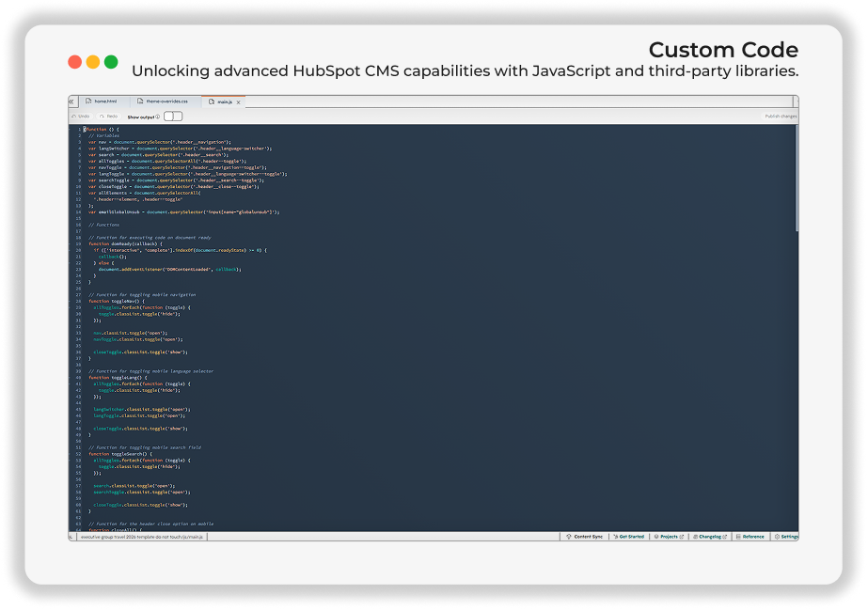Click the red window dot
Screen dimensions: 868x610
point(74,62)
